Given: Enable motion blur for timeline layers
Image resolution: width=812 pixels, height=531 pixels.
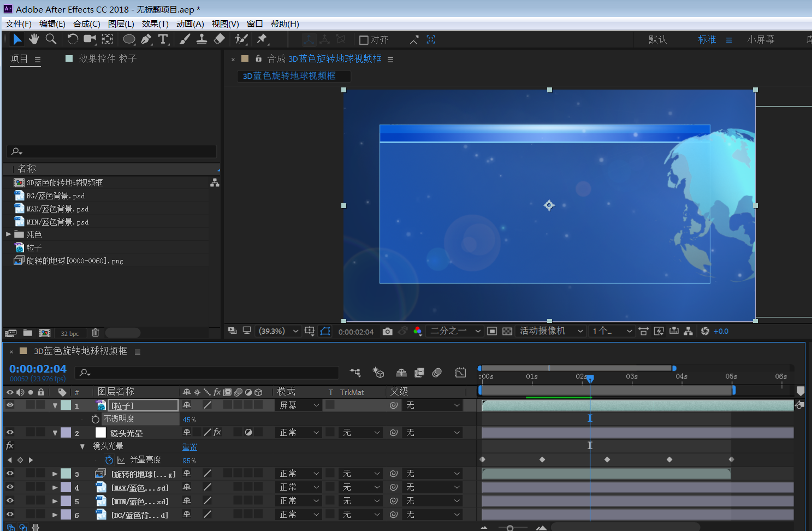Looking at the screenshot, I should click(437, 373).
